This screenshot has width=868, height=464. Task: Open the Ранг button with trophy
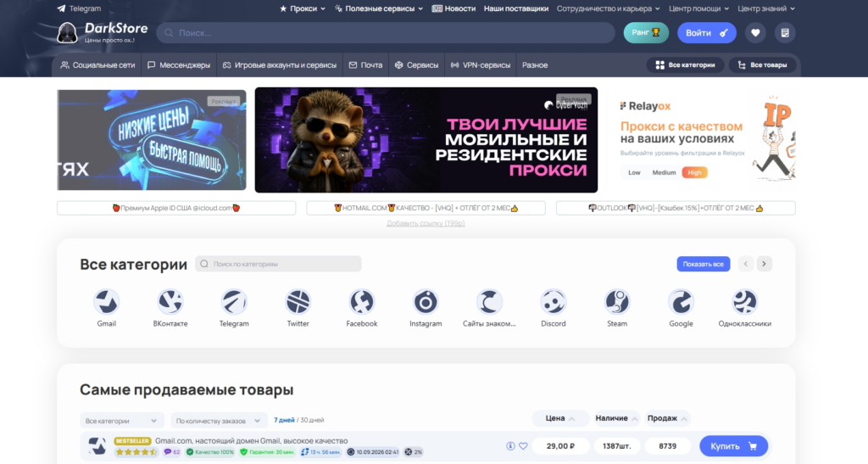[646, 33]
